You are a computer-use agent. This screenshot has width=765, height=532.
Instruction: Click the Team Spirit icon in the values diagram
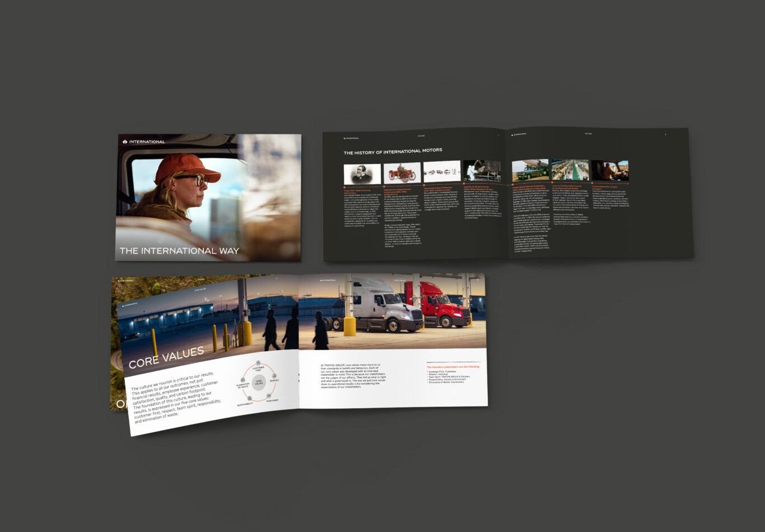click(x=268, y=396)
